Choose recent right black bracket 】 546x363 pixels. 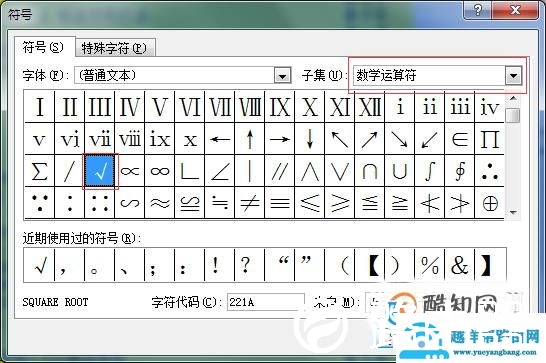point(490,265)
